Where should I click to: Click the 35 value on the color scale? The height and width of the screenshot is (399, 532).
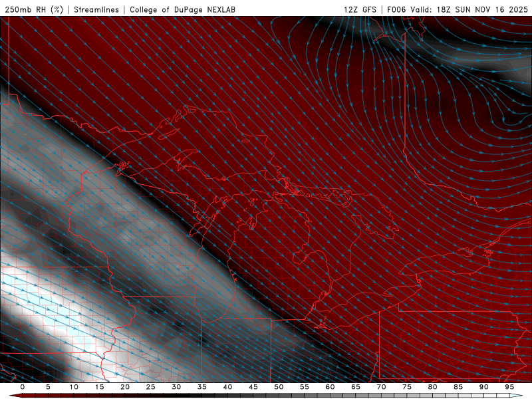click(201, 387)
